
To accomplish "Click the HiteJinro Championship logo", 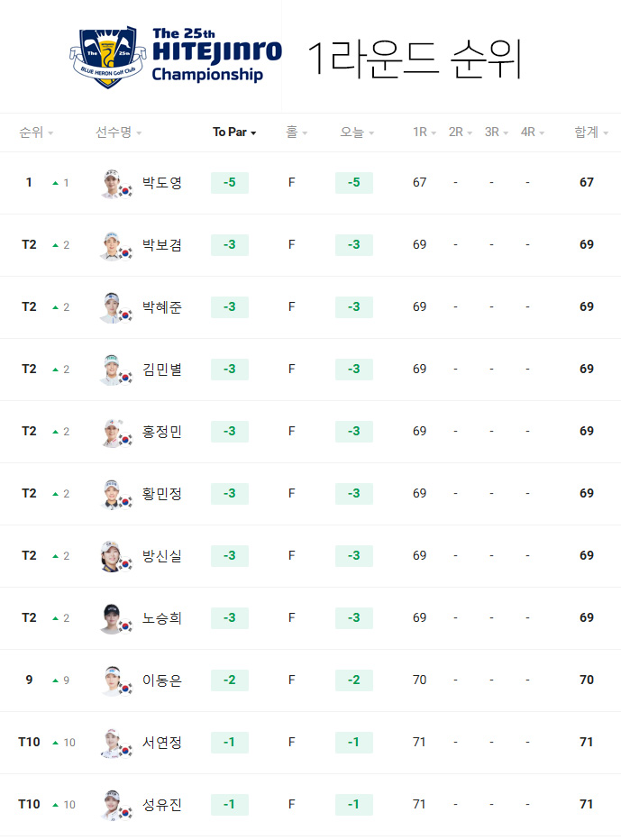I will tap(176, 56).
